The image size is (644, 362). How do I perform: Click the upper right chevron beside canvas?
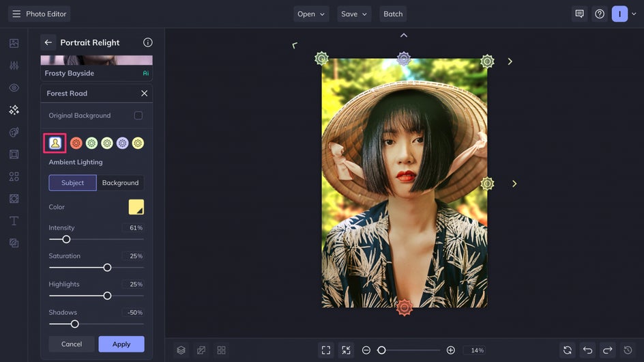[x=510, y=61]
